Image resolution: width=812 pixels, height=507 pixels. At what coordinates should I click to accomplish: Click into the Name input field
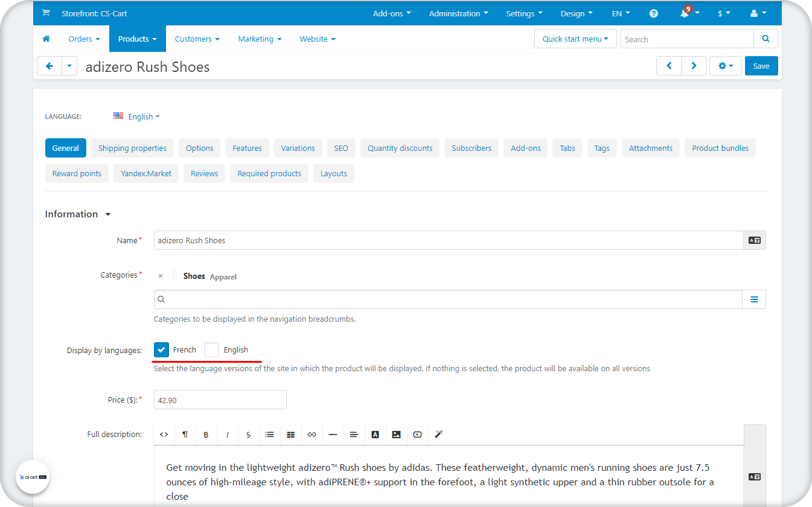[x=449, y=240]
